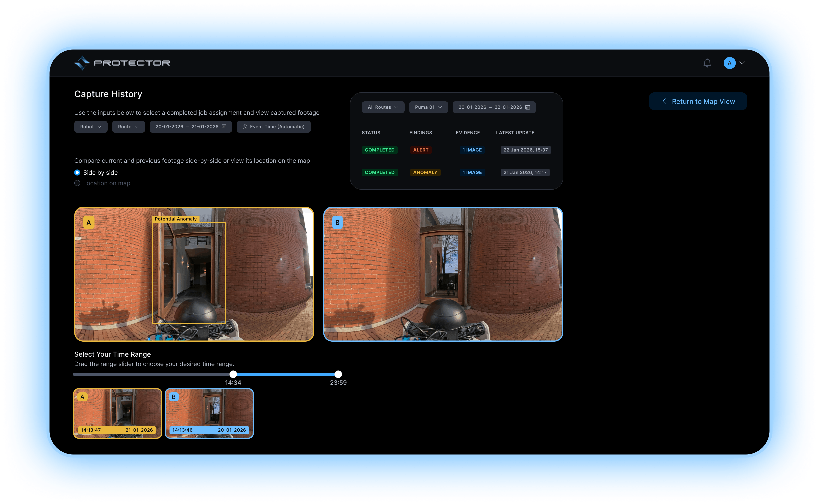Click the 14:34 slider start handle

(233, 374)
